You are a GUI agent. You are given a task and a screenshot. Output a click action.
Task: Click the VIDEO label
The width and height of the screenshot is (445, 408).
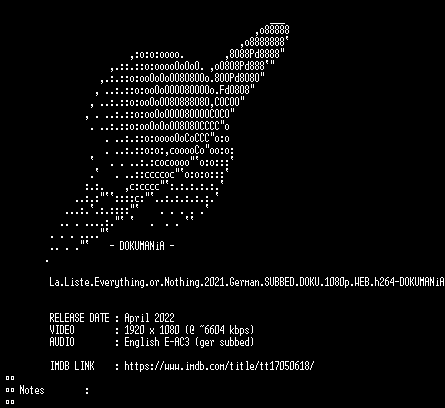(62, 330)
